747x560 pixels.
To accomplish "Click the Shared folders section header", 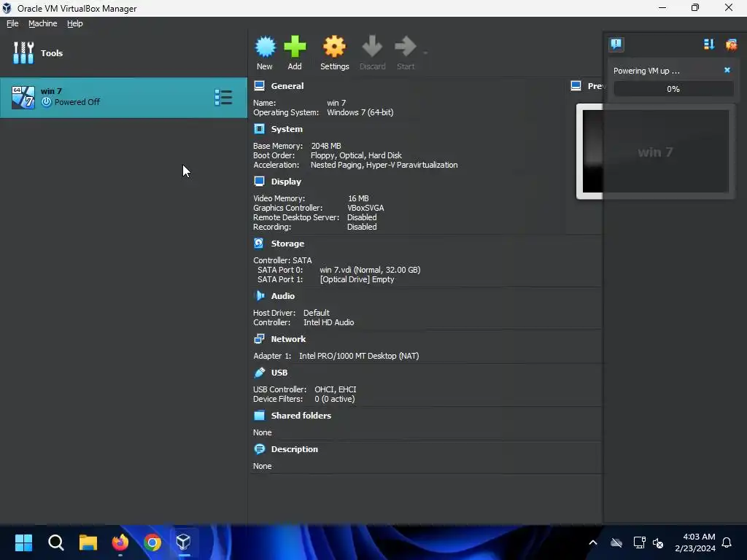I will tap(301, 415).
